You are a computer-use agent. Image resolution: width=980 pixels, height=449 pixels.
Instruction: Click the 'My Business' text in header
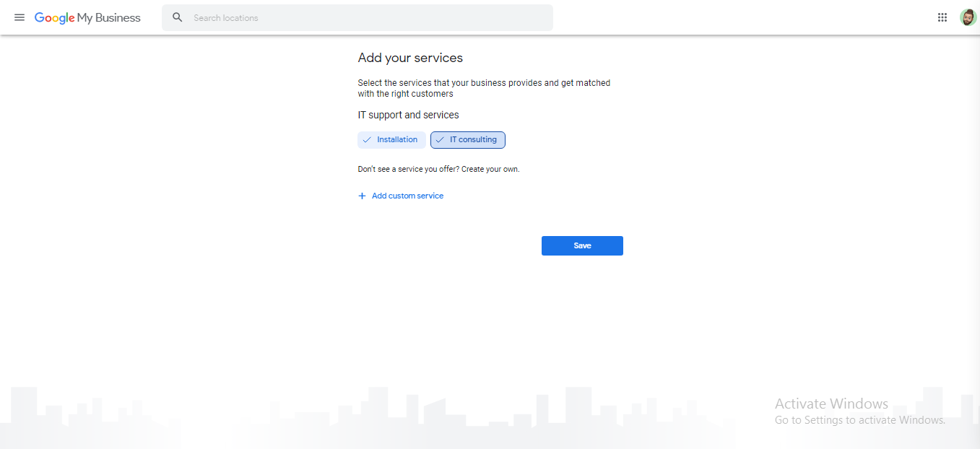coord(109,17)
